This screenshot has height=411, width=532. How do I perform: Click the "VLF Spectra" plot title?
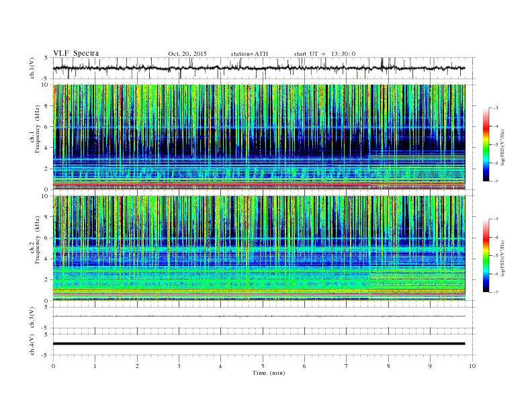click(76, 53)
